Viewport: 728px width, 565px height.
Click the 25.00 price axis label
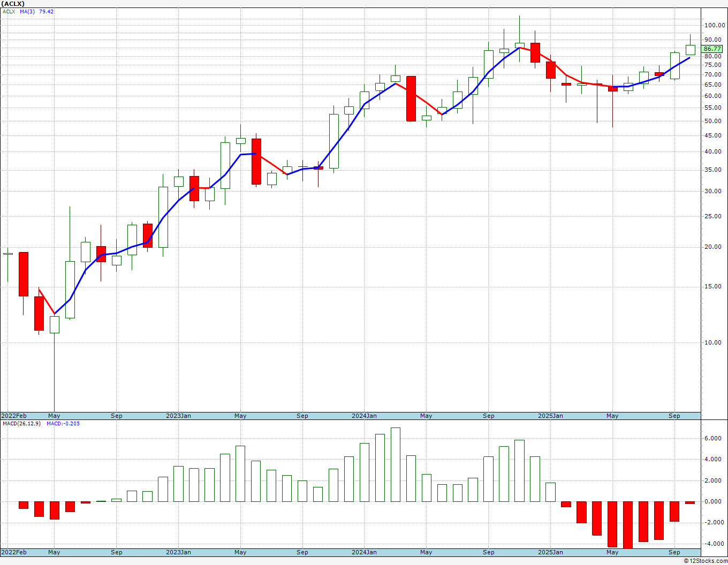[713, 216]
